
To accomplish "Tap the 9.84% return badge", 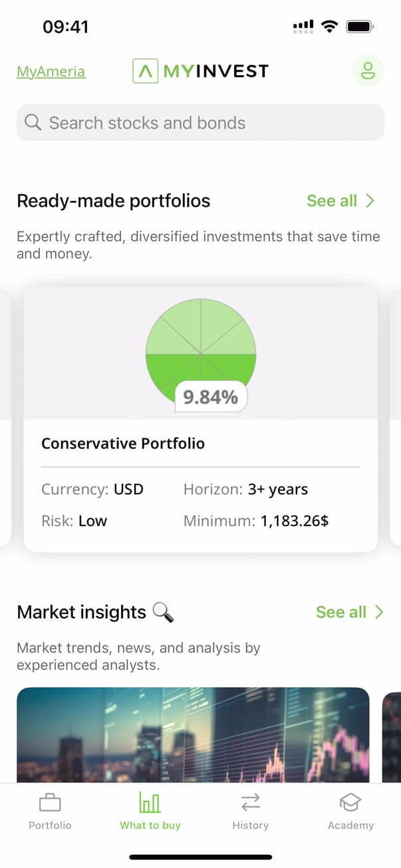I will pyautogui.click(x=211, y=398).
